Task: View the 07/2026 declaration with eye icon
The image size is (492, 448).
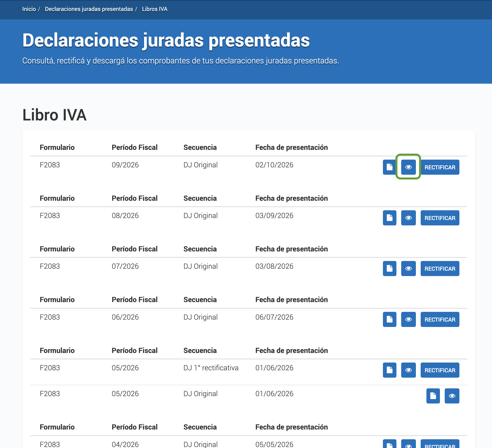Action: tap(408, 269)
